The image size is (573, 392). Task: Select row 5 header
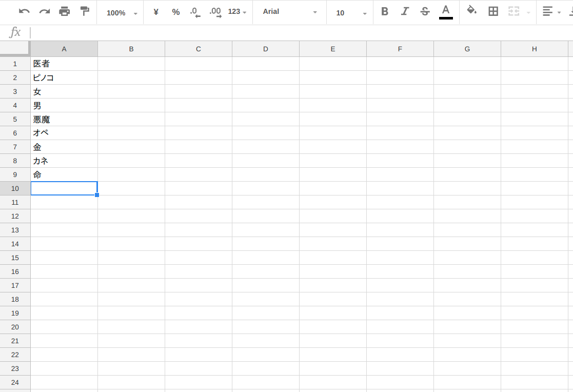point(15,119)
